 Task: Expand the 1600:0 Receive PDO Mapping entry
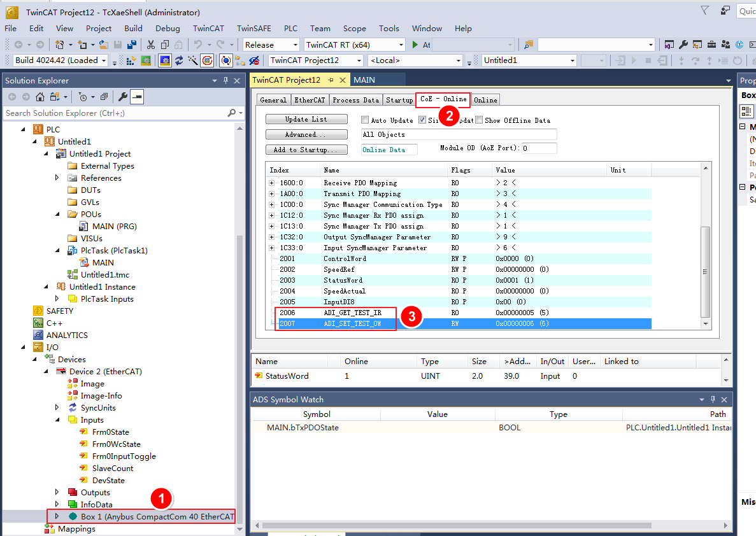(x=271, y=183)
